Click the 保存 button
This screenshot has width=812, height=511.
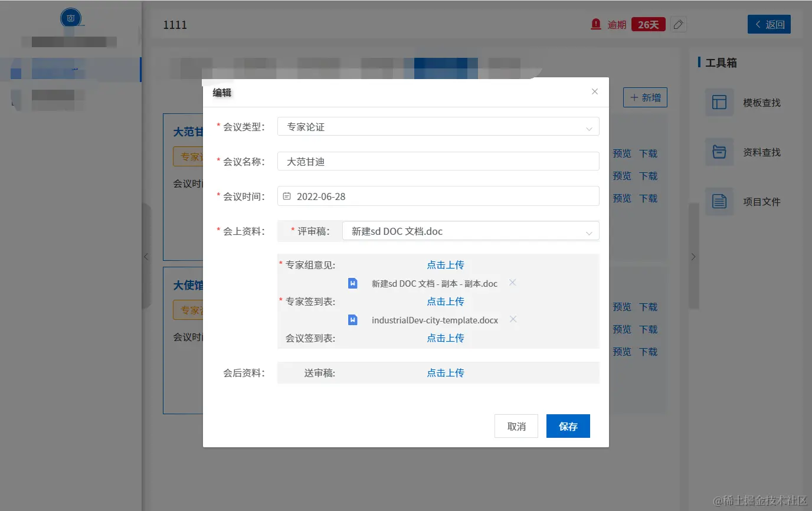(568, 426)
